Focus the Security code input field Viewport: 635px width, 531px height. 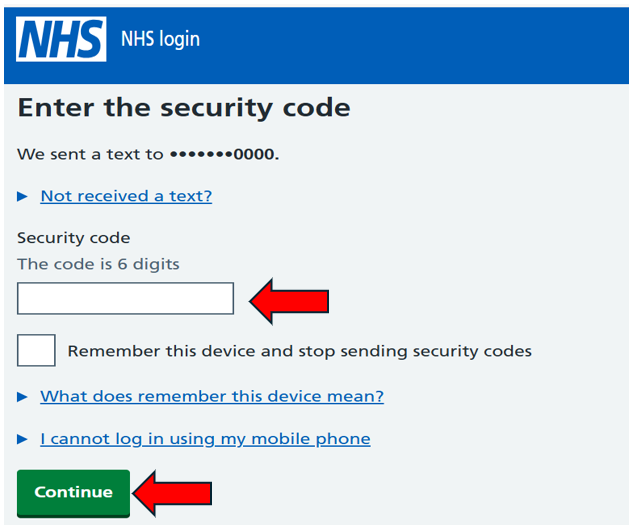tap(126, 299)
